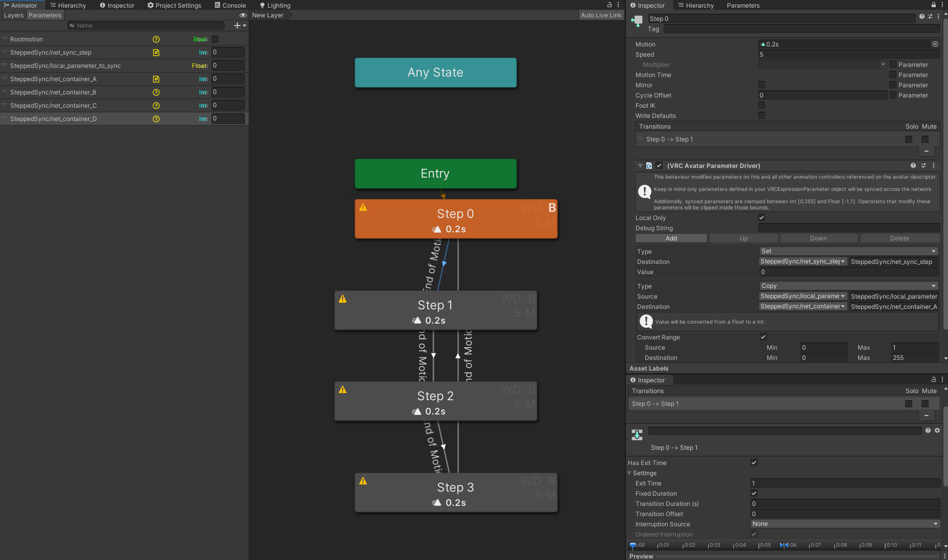
Task: Click the Auto Live Link button
Action: point(601,15)
